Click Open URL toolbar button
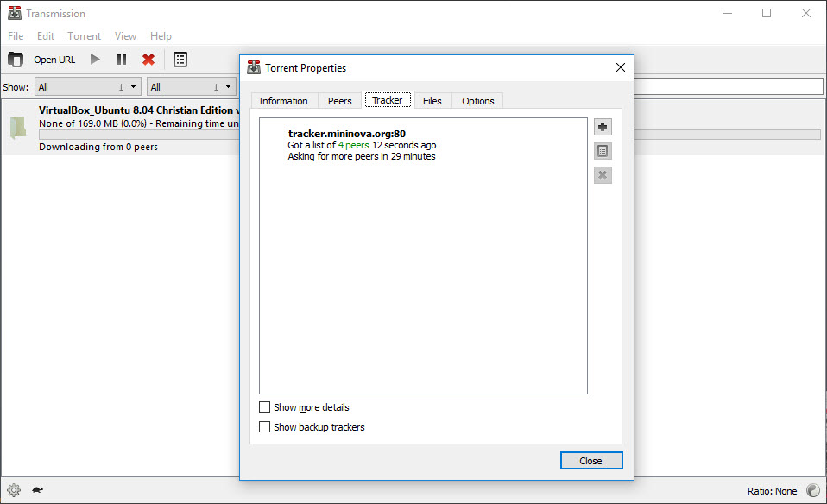Image resolution: width=827 pixels, height=504 pixels. click(x=54, y=60)
